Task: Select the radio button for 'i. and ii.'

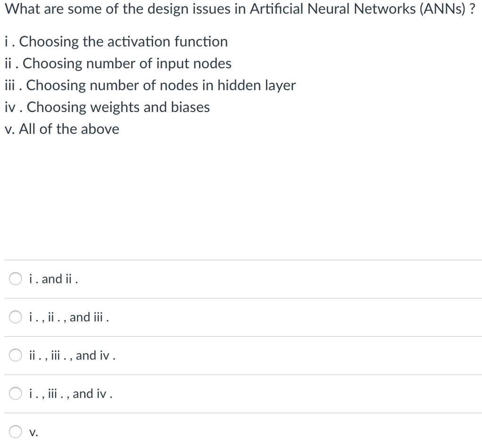Action: pos(15,279)
